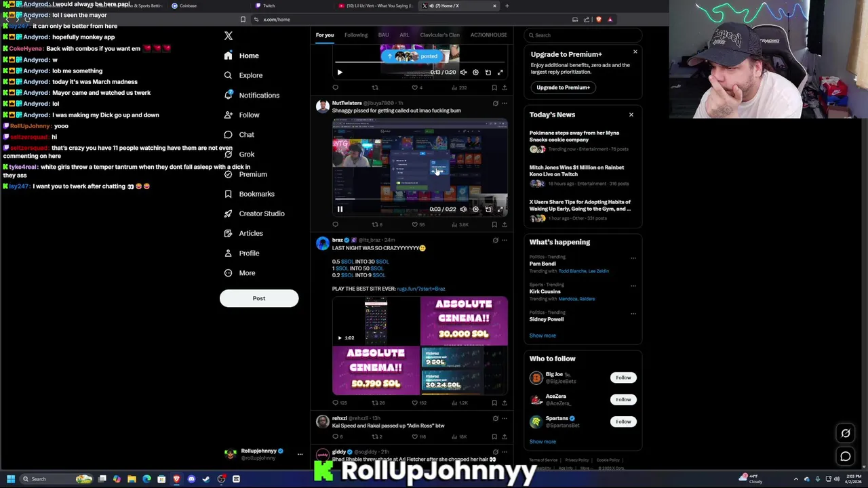
Task: Switch to the ARL tab
Action: (x=404, y=35)
